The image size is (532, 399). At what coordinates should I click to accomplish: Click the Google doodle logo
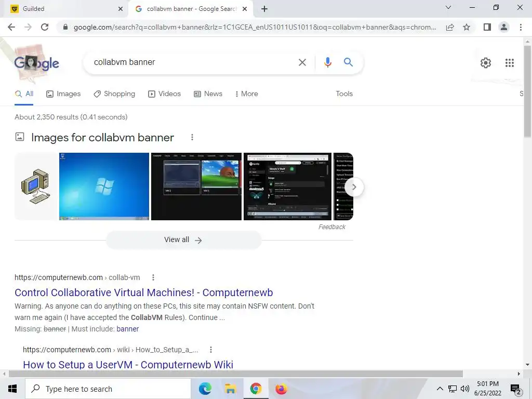[36, 63]
